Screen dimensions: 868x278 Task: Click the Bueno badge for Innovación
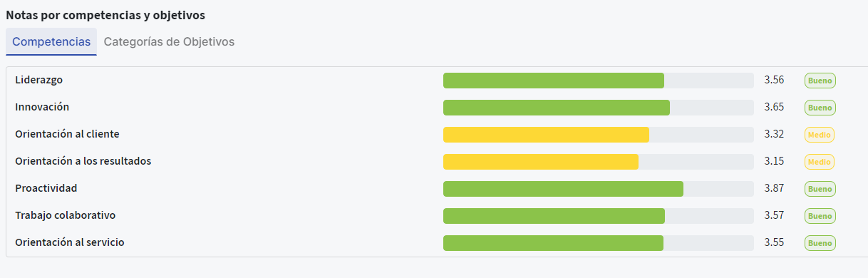click(820, 108)
